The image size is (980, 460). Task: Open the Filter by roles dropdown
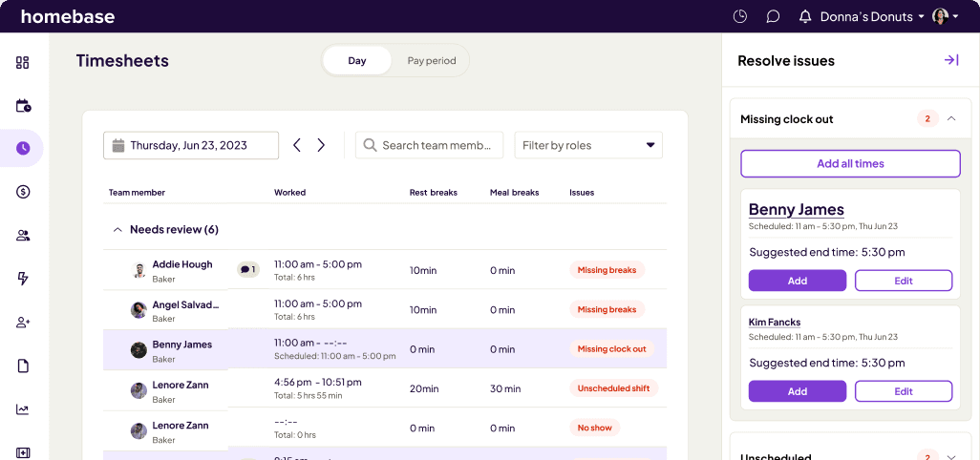tap(588, 145)
